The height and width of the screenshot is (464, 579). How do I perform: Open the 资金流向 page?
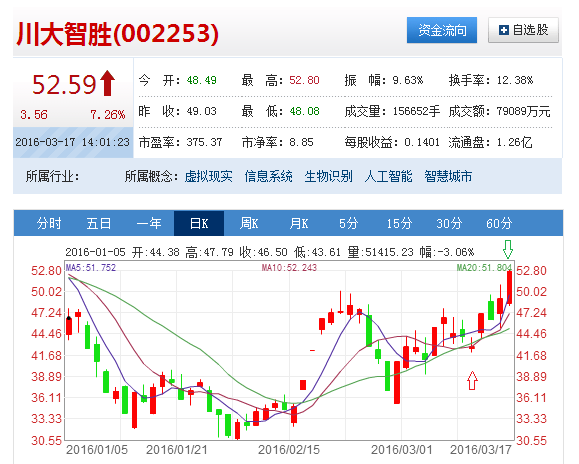[442, 30]
